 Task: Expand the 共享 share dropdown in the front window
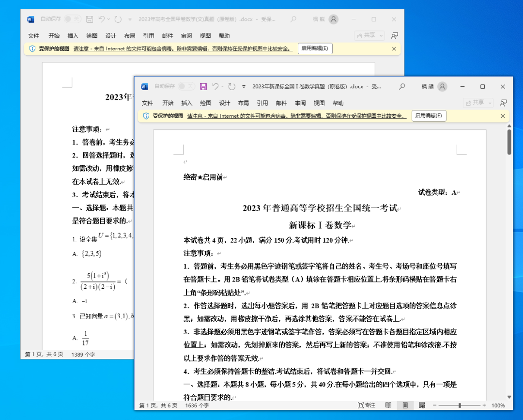pyautogui.click(x=490, y=103)
